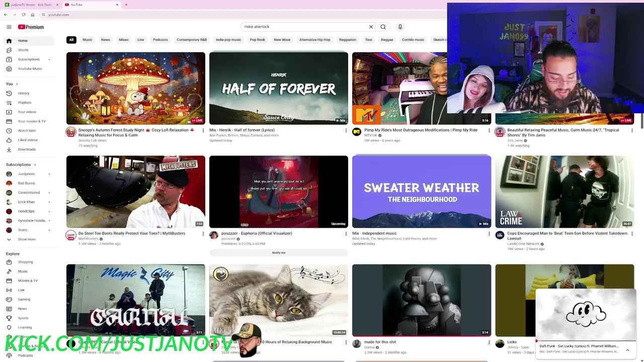644x362 pixels.
Task: Reload the page in the browser
Action: [x=23, y=15]
